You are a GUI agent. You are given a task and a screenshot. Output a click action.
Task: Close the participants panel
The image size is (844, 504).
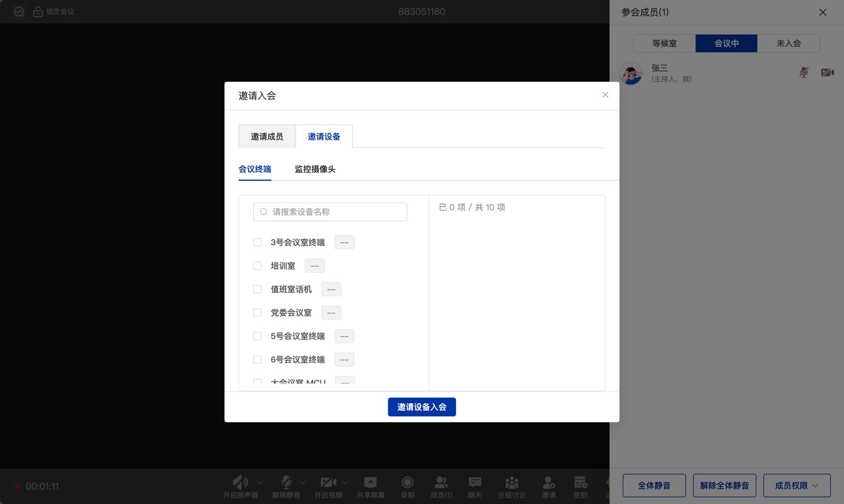(x=822, y=12)
